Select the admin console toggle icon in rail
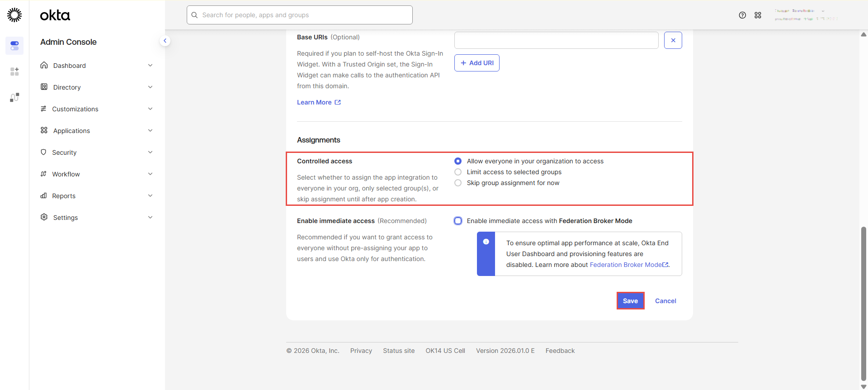This screenshot has height=390, width=868. point(14,46)
